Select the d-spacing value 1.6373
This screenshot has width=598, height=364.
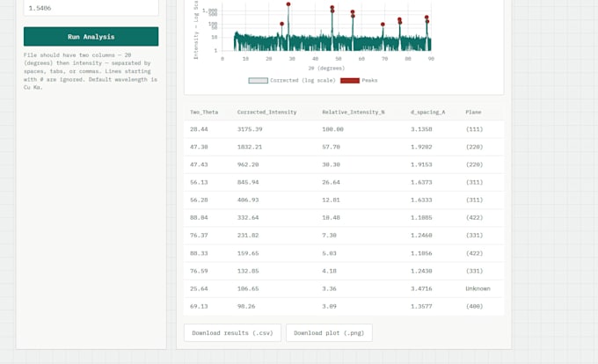tap(421, 182)
